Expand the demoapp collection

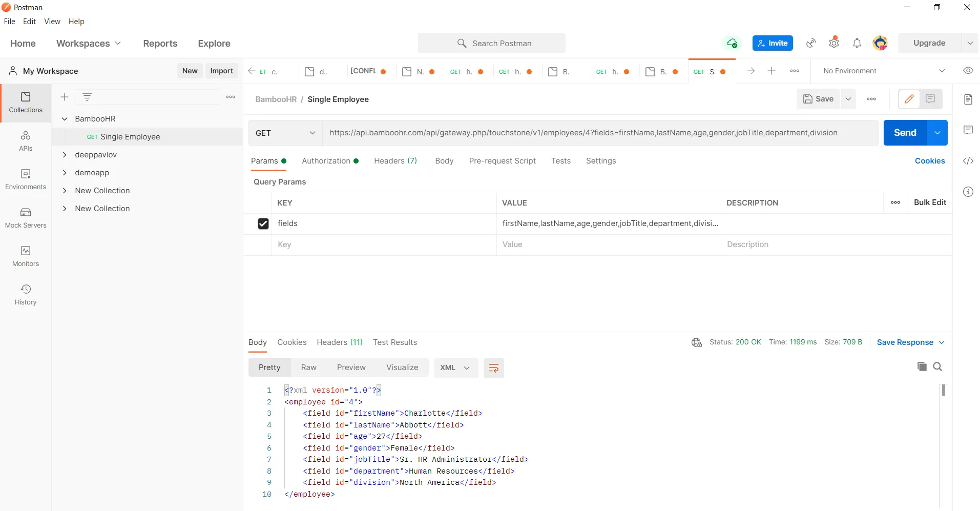click(65, 173)
